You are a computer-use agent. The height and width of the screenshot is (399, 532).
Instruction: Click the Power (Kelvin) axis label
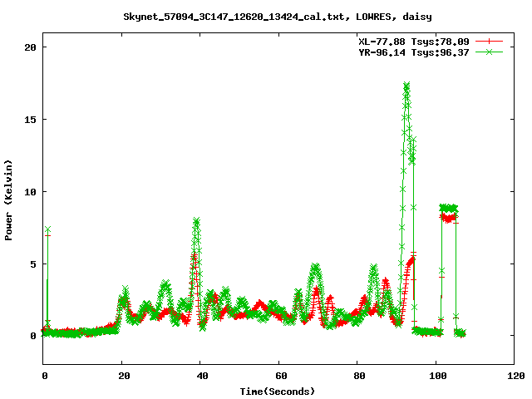8,200
